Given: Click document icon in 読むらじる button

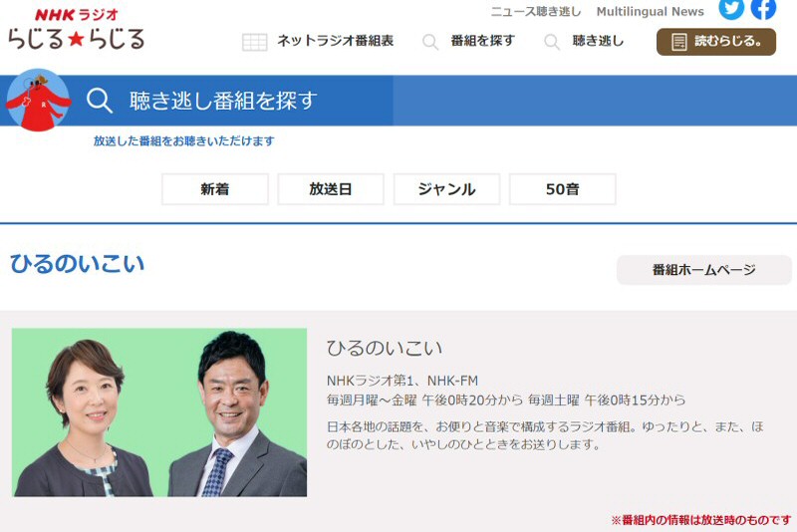Looking at the screenshot, I should pyautogui.click(x=679, y=42).
